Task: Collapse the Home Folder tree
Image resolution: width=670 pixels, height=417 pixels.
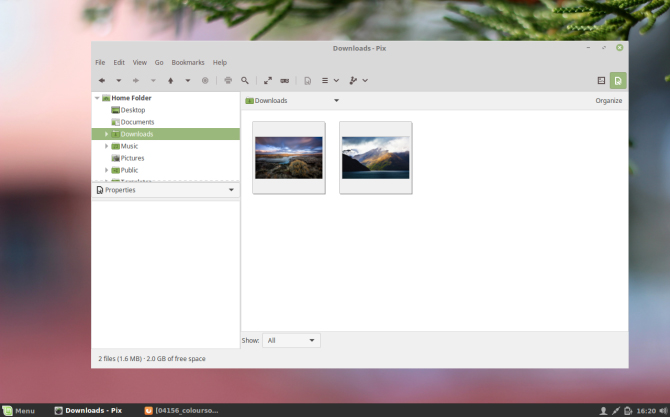Action: pyautogui.click(x=97, y=98)
